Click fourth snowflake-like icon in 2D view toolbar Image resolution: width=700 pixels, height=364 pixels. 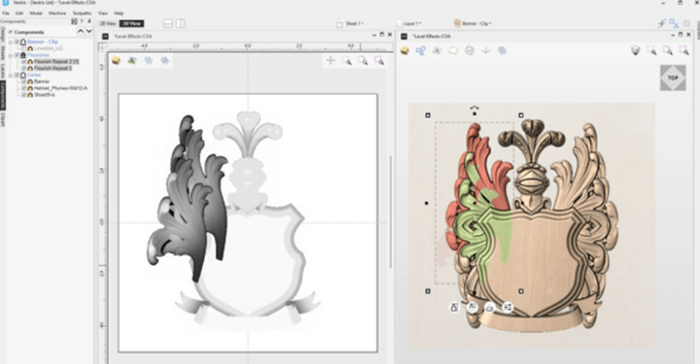click(165, 60)
